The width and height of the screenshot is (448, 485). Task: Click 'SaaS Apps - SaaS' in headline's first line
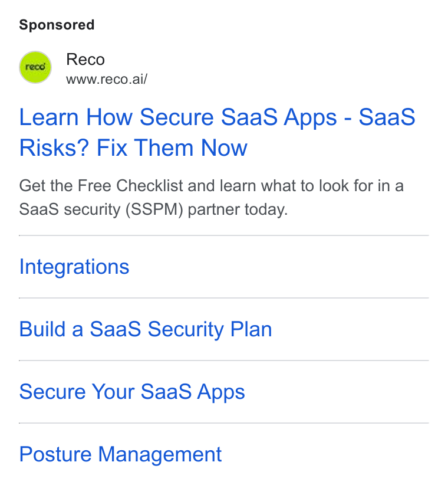pyautogui.click(x=318, y=117)
